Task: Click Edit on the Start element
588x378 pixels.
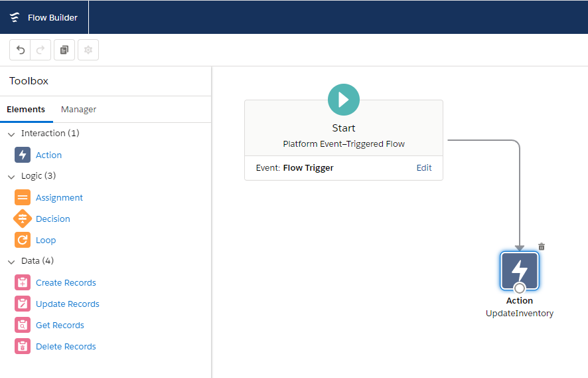Action: click(424, 167)
